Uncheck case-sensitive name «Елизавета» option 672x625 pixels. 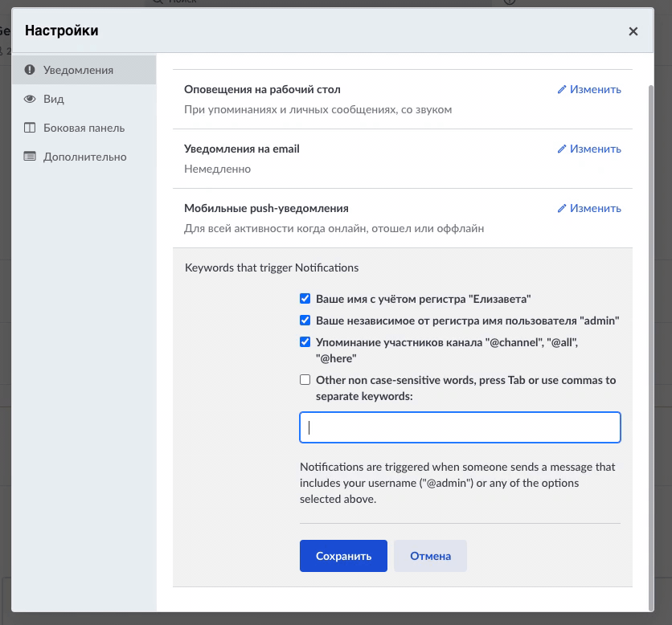[305, 298]
